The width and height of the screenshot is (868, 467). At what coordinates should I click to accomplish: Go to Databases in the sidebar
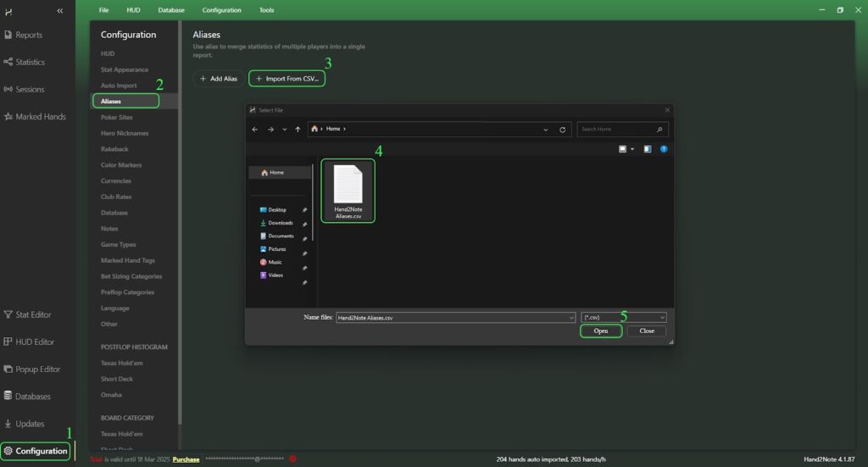[32, 397]
